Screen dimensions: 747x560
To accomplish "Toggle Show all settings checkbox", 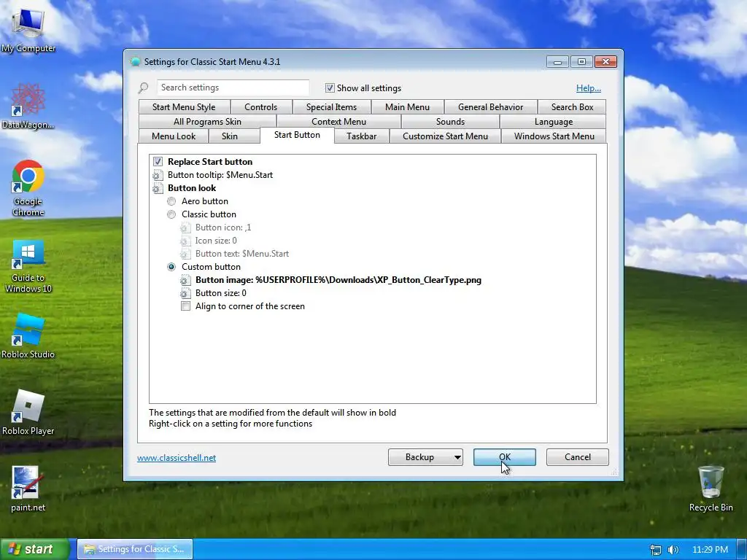I will click(330, 88).
